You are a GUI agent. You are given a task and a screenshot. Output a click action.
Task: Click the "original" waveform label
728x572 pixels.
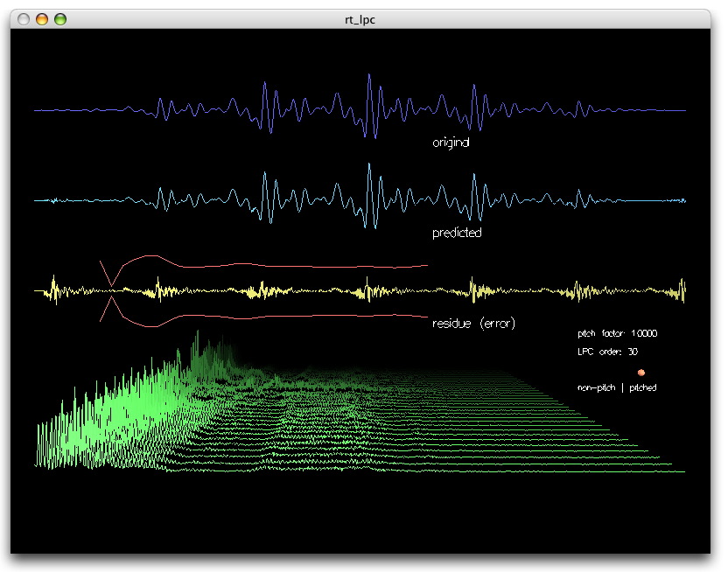451,142
